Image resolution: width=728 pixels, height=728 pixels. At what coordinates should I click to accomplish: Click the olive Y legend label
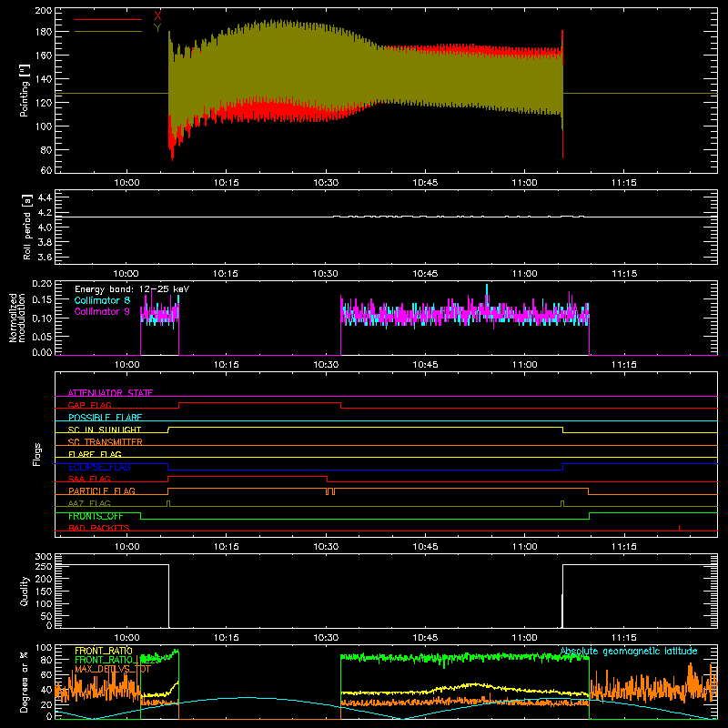tap(157, 28)
